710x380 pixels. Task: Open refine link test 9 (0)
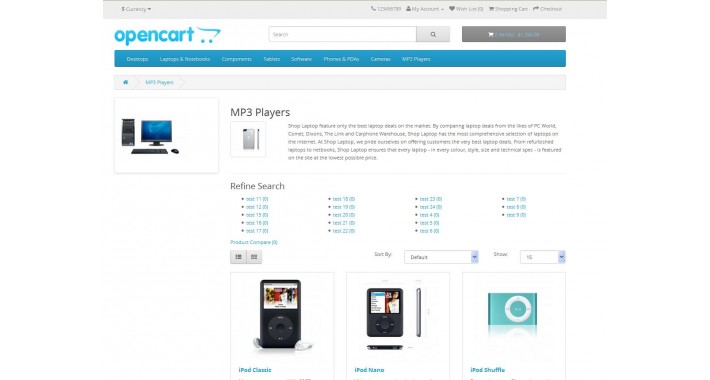516,215
